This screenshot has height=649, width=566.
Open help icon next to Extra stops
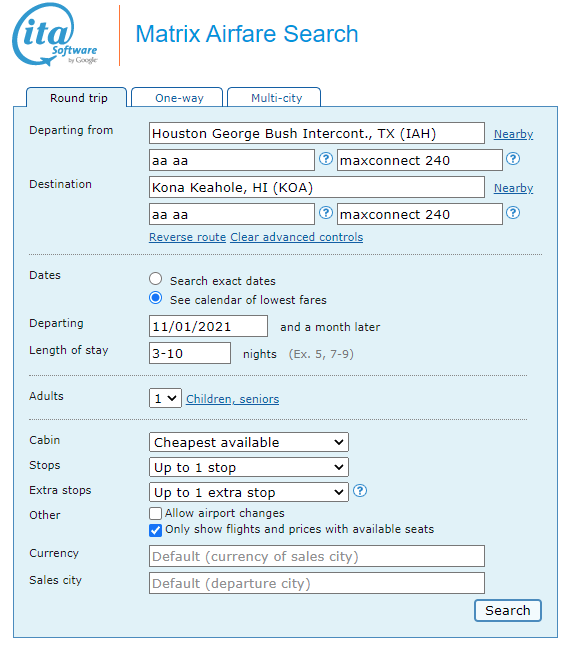[360, 491]
